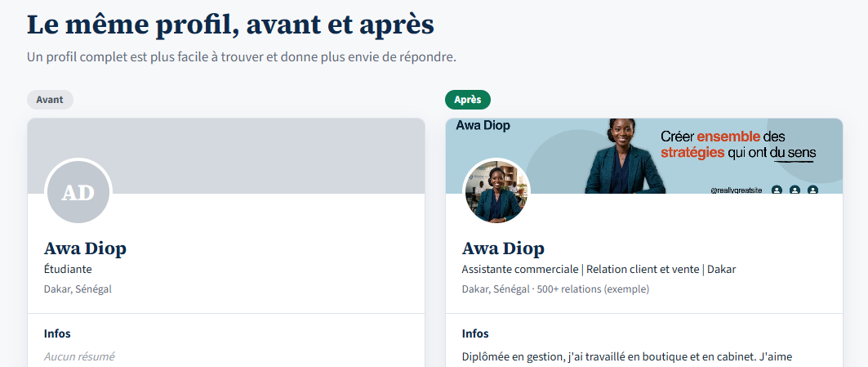Click the "Le même profil, avant et après" heading
Viewport: 868px width, 367px height.
coord(230,25)
